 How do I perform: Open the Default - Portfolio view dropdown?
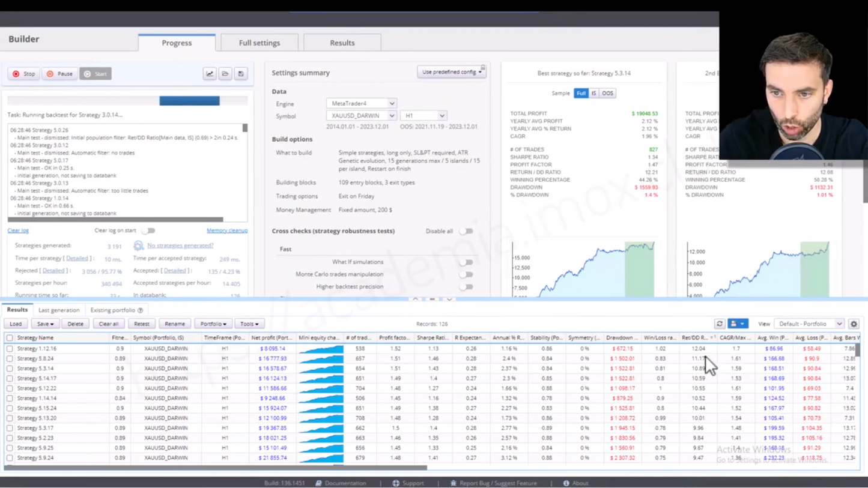pyautogui.click(x=809, y=324)
